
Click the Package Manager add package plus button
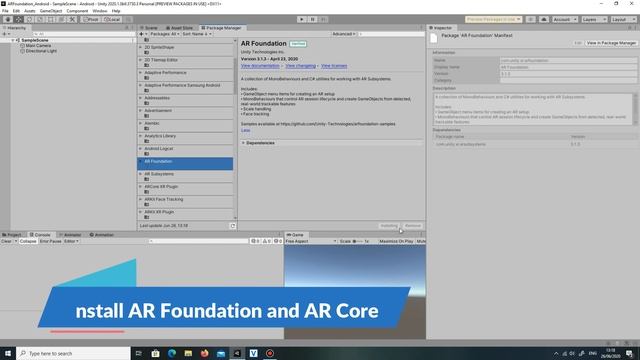(x=143, y=34)
